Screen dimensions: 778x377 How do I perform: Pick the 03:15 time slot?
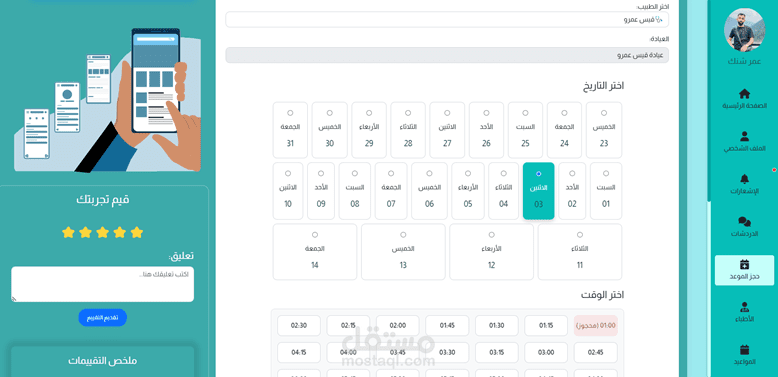point(497,353)
